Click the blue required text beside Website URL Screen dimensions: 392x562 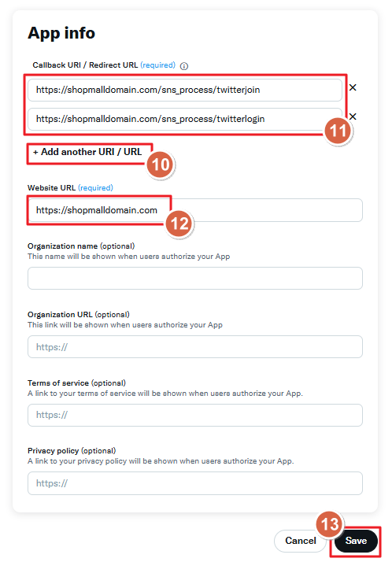pos(95,188)
